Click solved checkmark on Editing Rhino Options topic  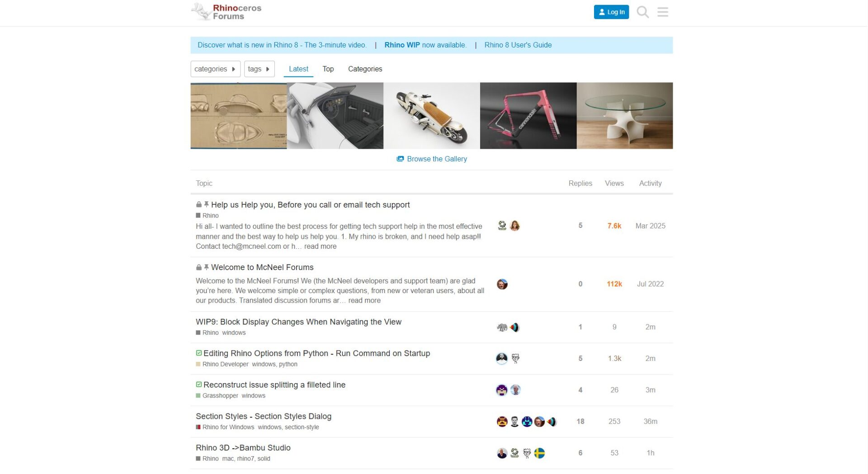[199, 353]
